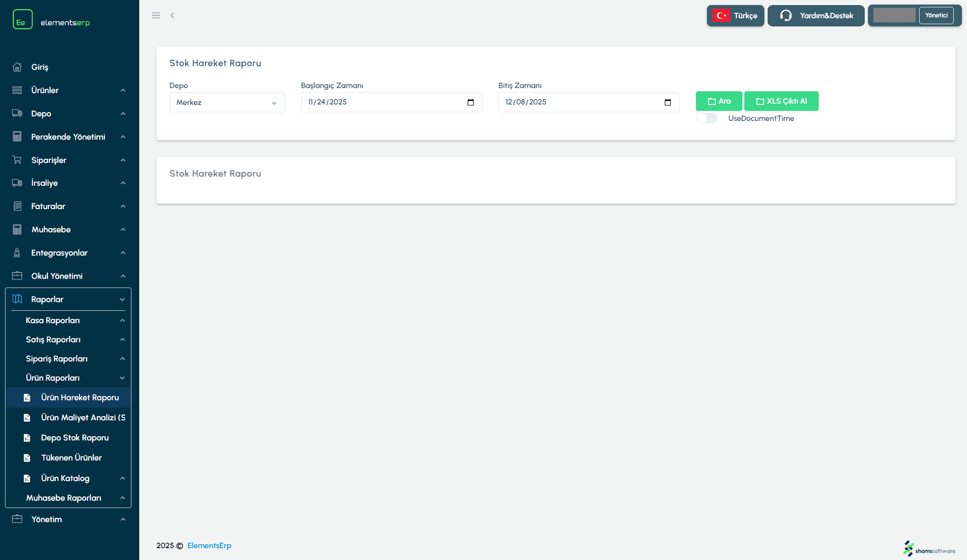Click the ElementsErp logo icon
967x560 pixels.
coord(22,20)
